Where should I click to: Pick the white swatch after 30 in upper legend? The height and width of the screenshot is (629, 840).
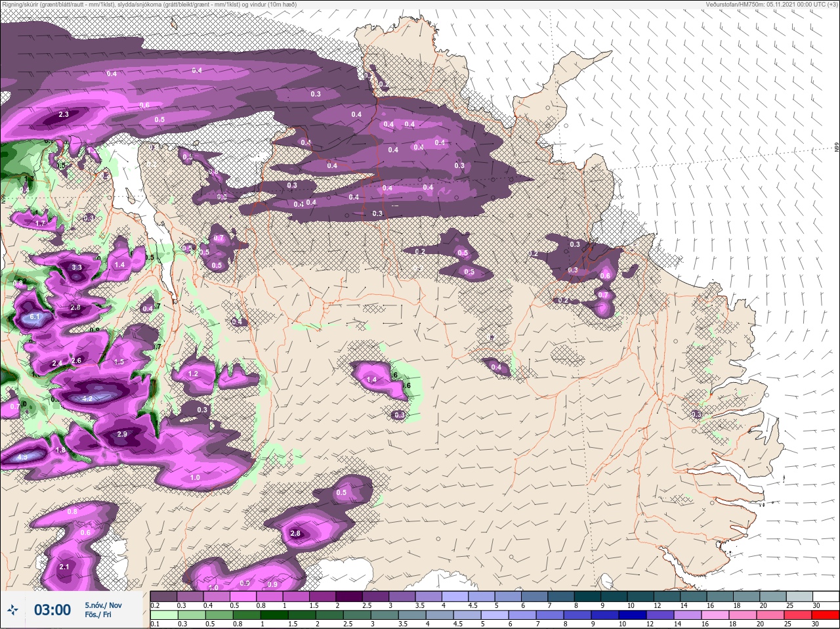[825, 596]
